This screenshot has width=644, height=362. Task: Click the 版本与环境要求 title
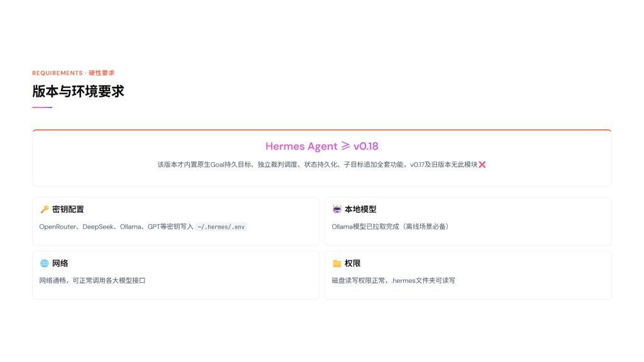(x=78, y=91)
